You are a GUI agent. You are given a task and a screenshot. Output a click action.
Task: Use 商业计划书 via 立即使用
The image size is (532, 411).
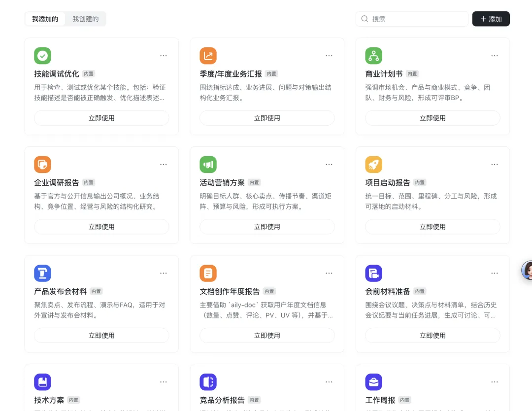pyautogui.click(x=432, y=118)
